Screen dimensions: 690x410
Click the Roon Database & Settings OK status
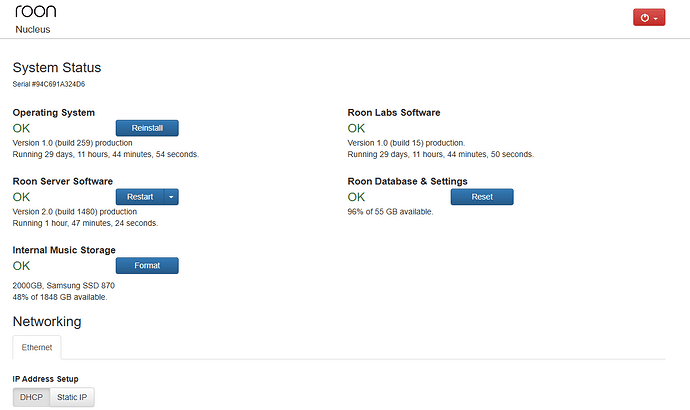coord(356,197)
